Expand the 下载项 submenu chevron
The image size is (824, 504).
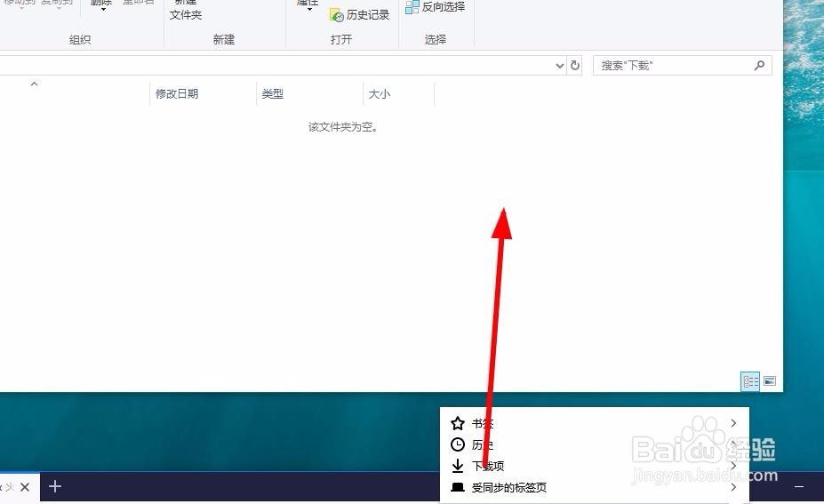pos(733,466)
